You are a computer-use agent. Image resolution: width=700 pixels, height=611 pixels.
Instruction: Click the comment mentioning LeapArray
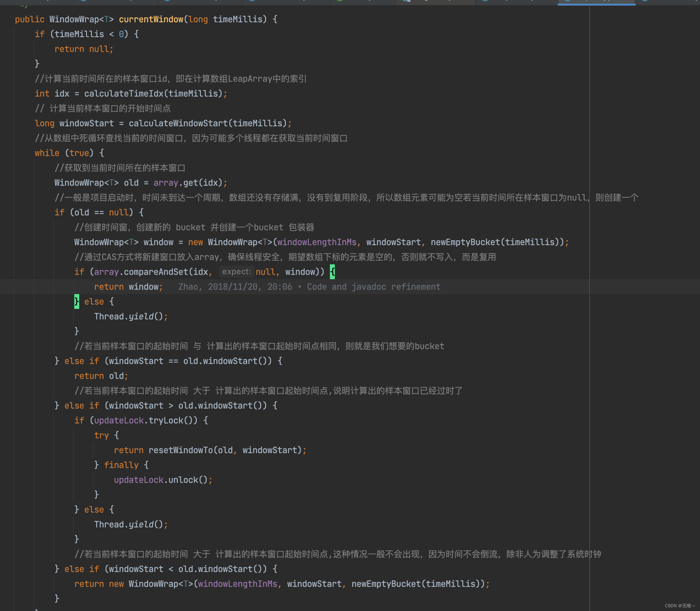pos(171,79)
